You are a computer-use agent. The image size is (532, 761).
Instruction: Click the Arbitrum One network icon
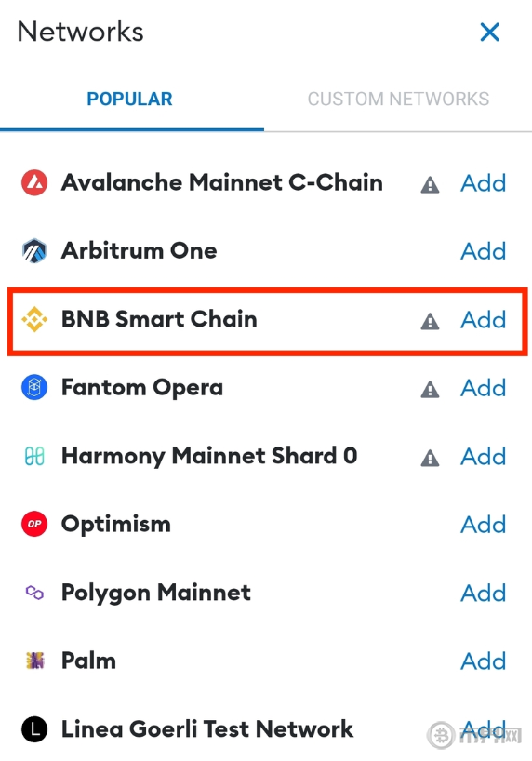(x=34, y=251)
